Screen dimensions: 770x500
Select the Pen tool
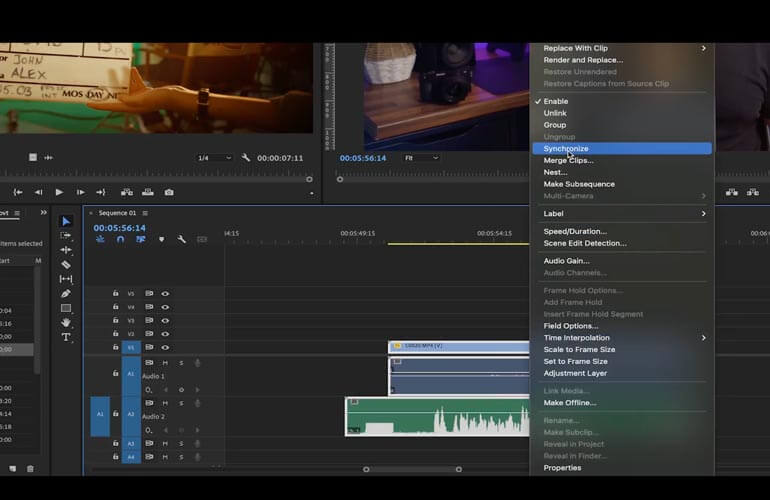[x=66, y=294]
